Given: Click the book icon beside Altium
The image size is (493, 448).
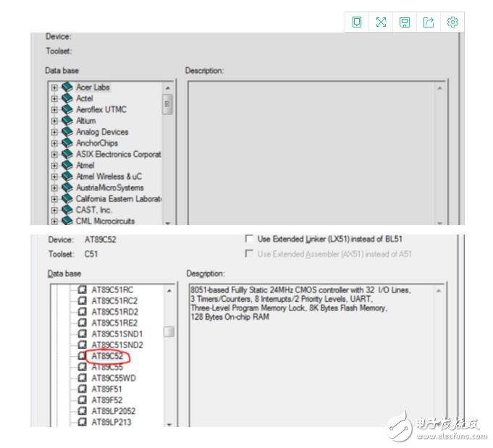Looking at the screenshot, I should [x=67, y=121].
